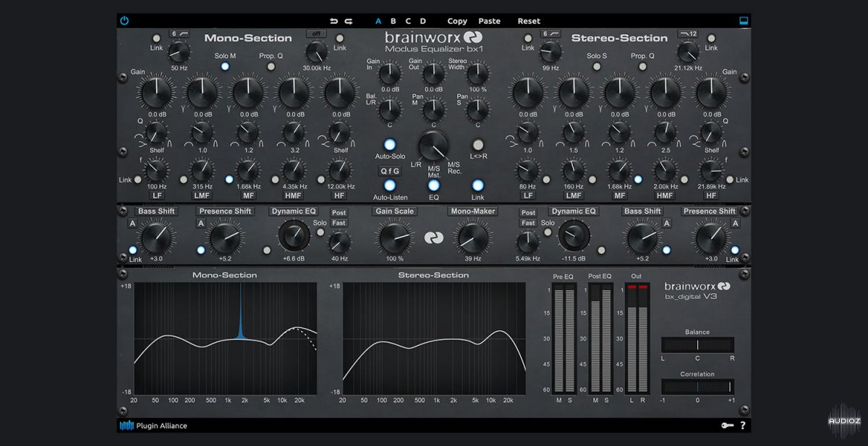This screenshot has width=868, height=446.
Task: Select settings slot C
Action: pyautogui.click(x=408, y=21)
